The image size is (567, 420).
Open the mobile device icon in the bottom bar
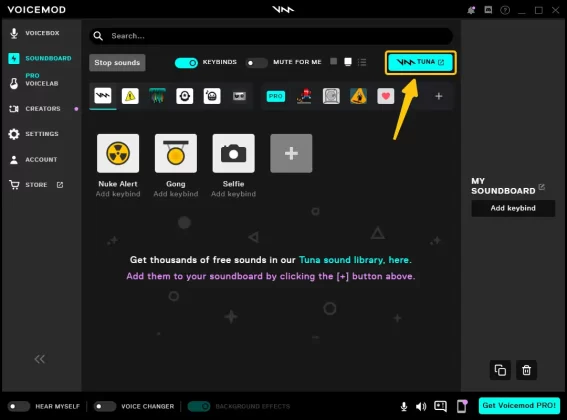click(462, 406)
